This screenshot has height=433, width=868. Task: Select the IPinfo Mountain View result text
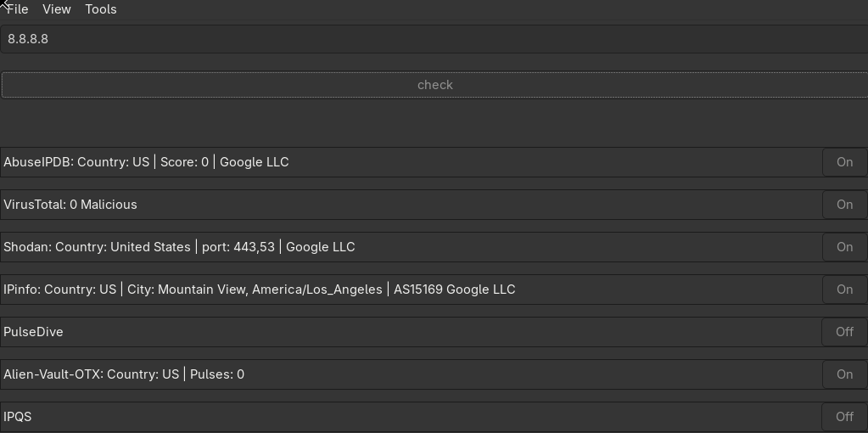click(259, 290)
